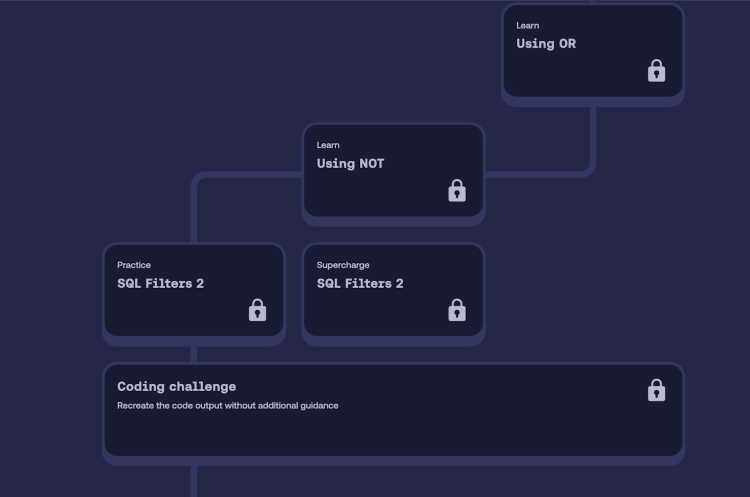The height and width of the screenshot is (497, 750).
Task: Open the Using OR lesson title
Action: [546, 44]
